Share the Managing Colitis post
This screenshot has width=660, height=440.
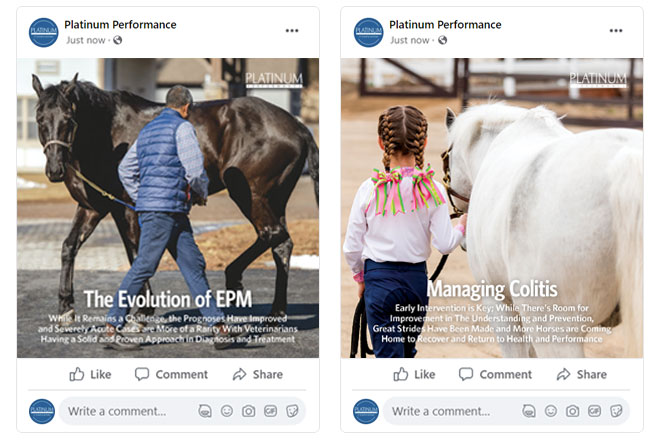point(582,374)
